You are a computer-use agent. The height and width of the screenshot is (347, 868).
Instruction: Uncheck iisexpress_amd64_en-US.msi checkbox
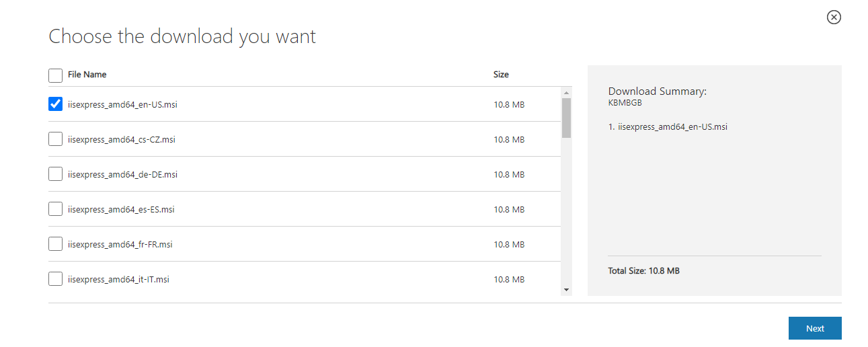[x=56, y=104]
